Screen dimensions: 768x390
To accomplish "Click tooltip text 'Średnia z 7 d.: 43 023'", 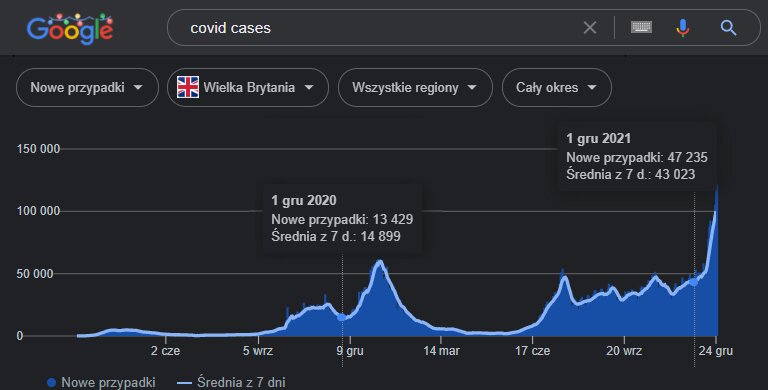I will coord(631,174).
